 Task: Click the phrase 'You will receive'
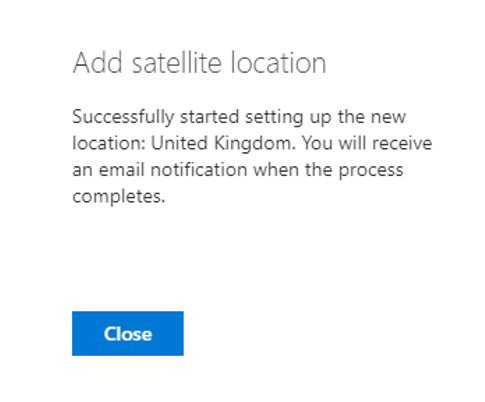(367, 143)
